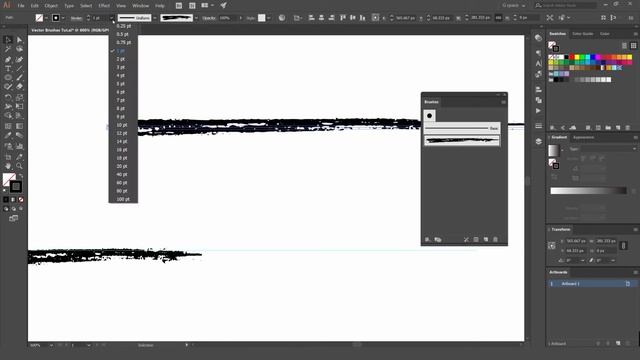
Task: Click the Recolor Artwork globe icon
Action: click(282, 18)
